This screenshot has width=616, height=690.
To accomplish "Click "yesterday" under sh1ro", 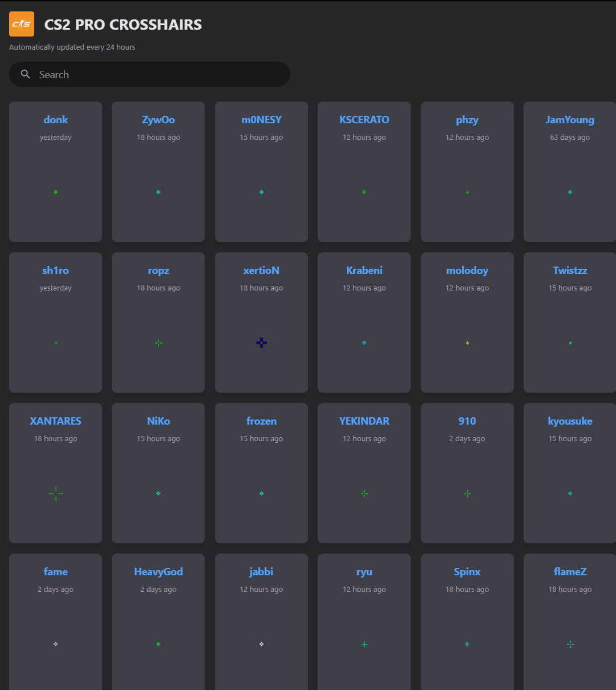I will [56, 288].
